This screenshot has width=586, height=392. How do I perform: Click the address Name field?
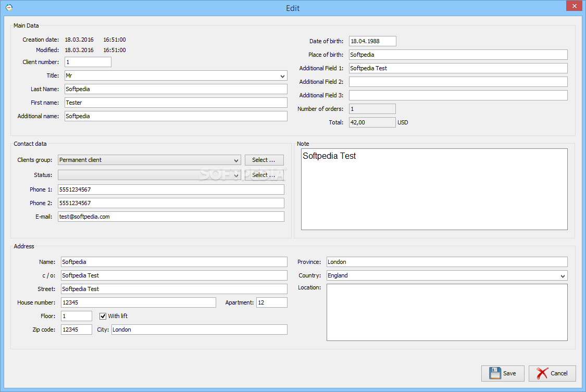click(x=174, y=262)
